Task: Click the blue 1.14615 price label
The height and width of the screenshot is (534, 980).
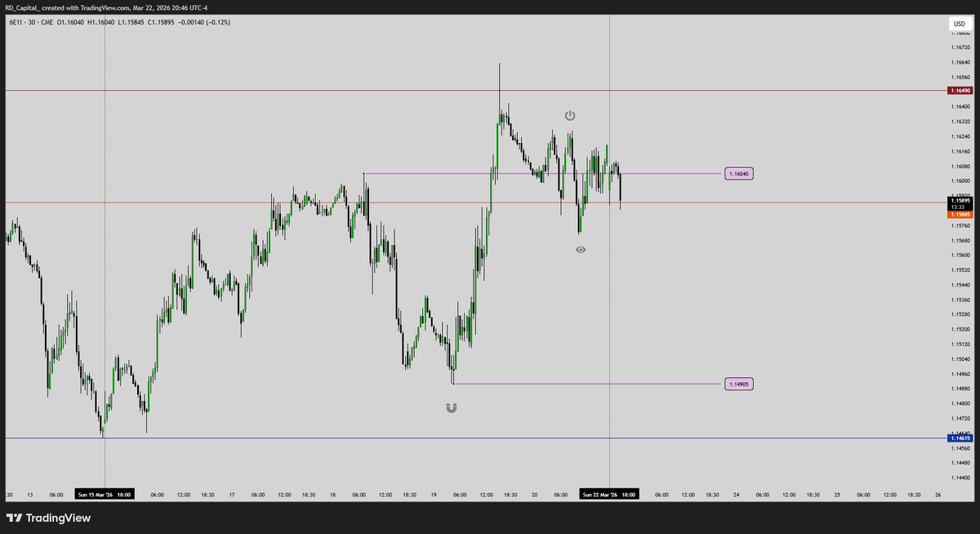Action: 960,438
